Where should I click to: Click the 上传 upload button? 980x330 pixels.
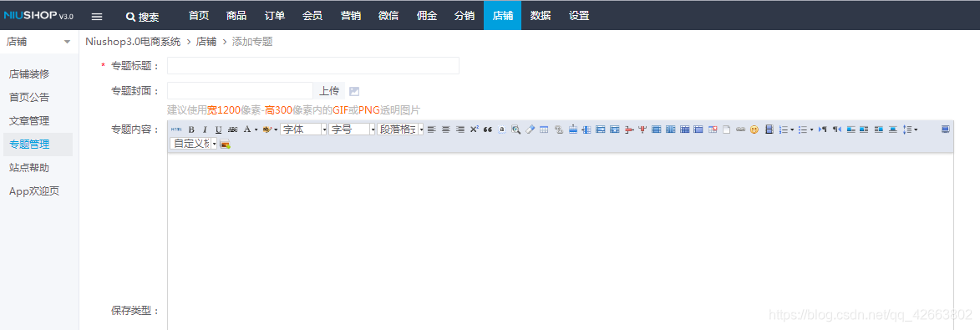(x=329, y=90)
